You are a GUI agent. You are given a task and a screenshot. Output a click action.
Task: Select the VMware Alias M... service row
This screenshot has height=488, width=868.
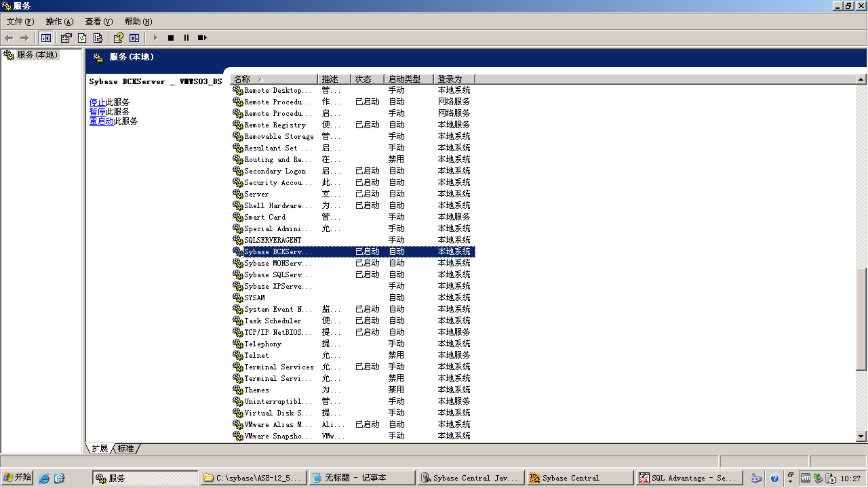click(x=354, y=424)
